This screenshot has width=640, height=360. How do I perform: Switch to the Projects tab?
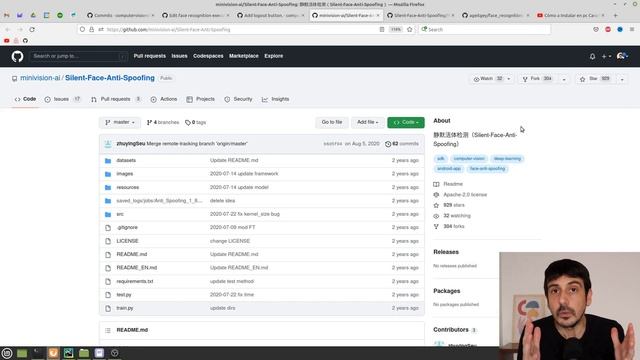(200, 99)
